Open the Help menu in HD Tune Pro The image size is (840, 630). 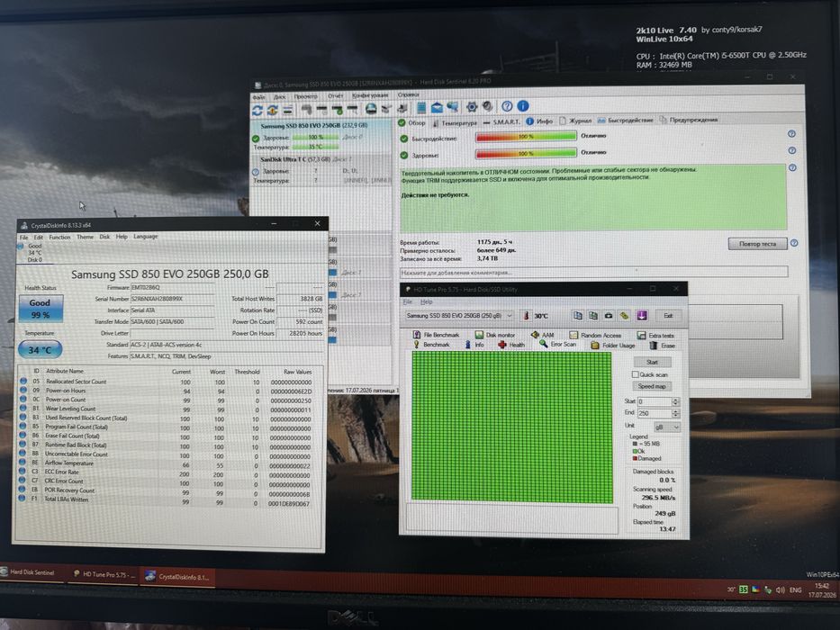click(427, 302)
